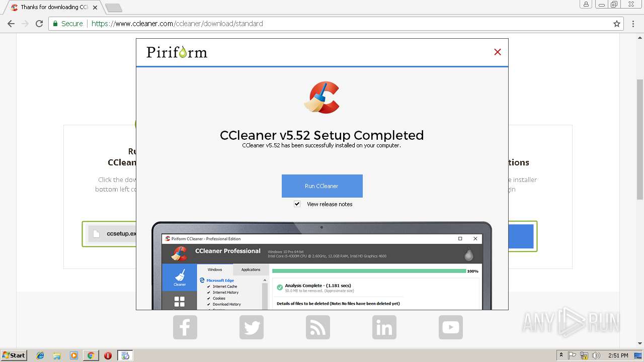The width and height of the screenshot is (644, 362).
Task: Click the successfully installed message text
Action: coord(321,145)
